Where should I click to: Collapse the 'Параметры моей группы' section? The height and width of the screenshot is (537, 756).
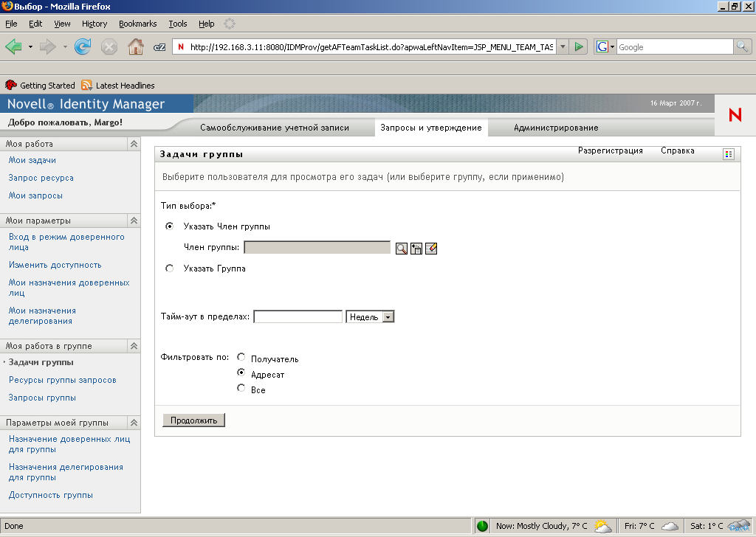click(134, 423)
